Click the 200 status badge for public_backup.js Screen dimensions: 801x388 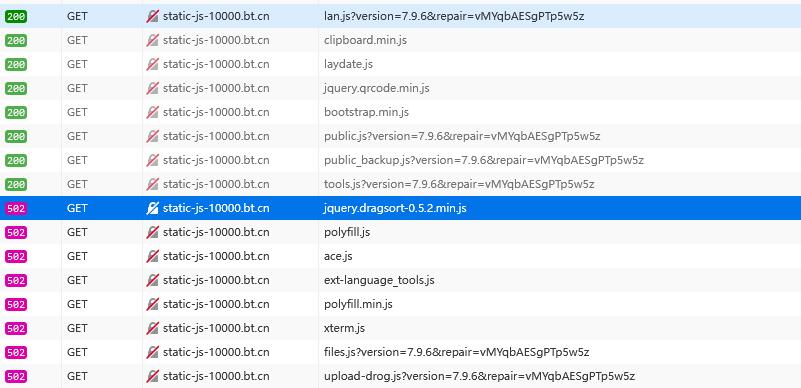coord(16,160)
